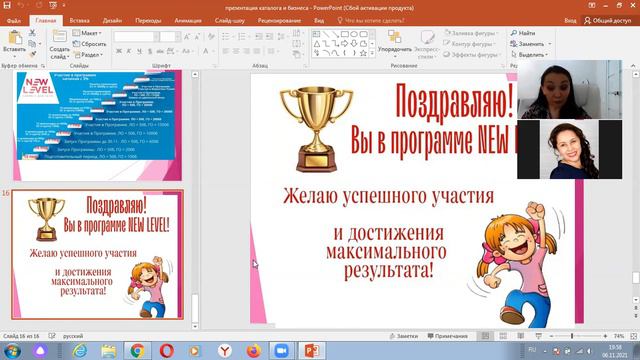Click the Создать слайд (New slide) icon
Screen dimensions: 640x360
pyautogui.click(x=60, y=37)
